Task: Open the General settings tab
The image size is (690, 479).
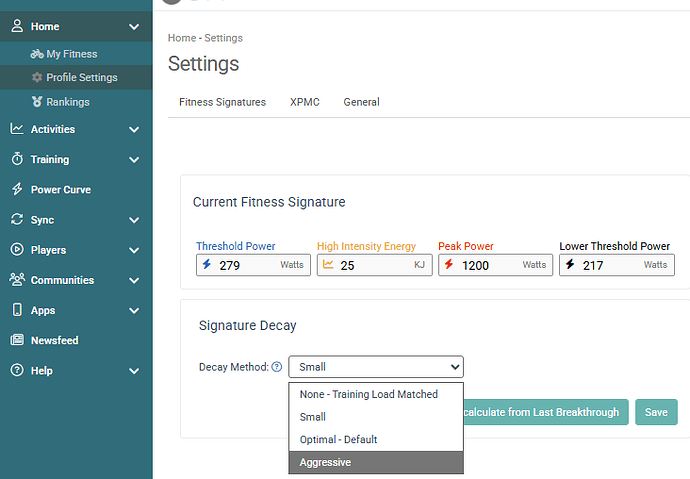Action: [x=361, y=102]
